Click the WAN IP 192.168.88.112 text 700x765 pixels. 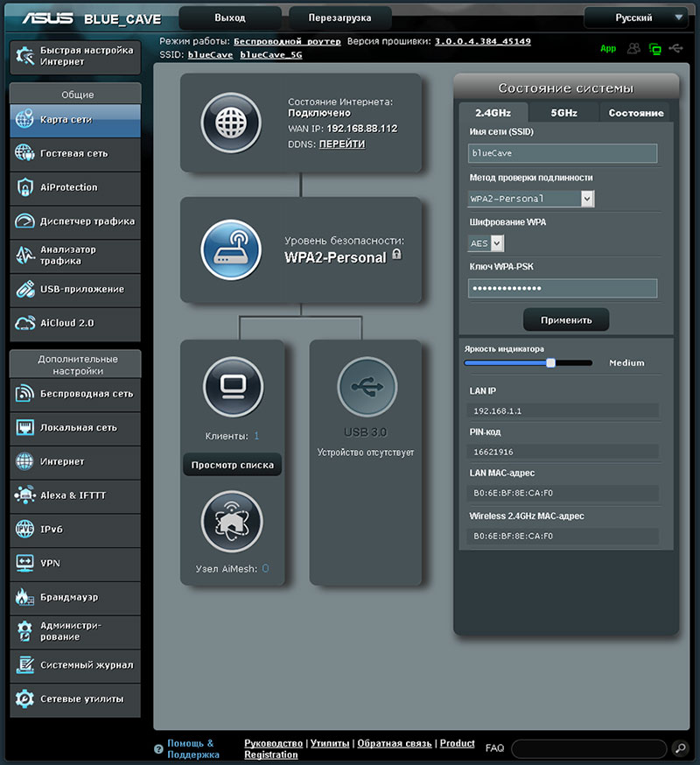coord(362,129)
